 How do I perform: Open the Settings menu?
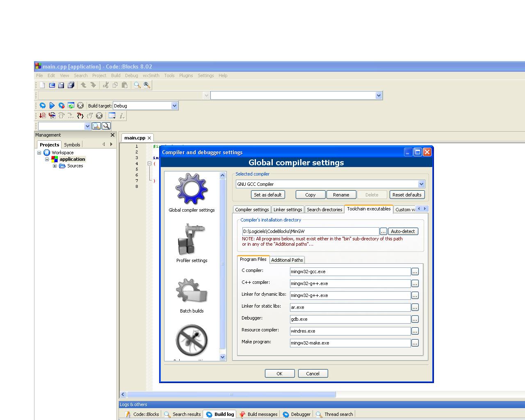pyautogui.click(x=205, y=75)
